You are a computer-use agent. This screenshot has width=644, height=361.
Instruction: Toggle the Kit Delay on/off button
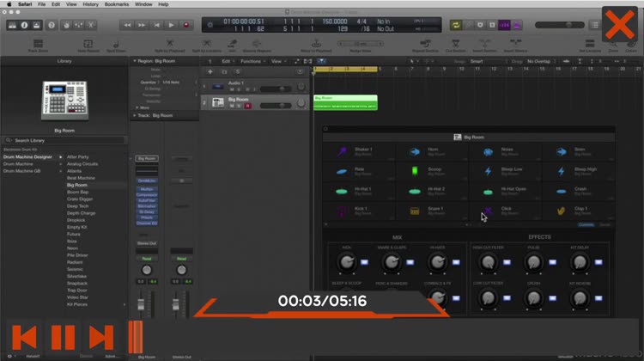pos(598,262)
